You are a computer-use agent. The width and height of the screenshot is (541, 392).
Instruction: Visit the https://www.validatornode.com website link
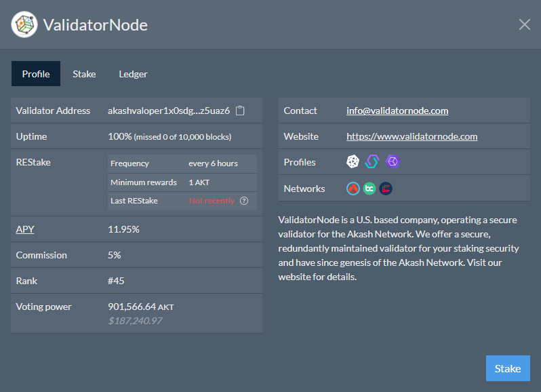[412, 136]
